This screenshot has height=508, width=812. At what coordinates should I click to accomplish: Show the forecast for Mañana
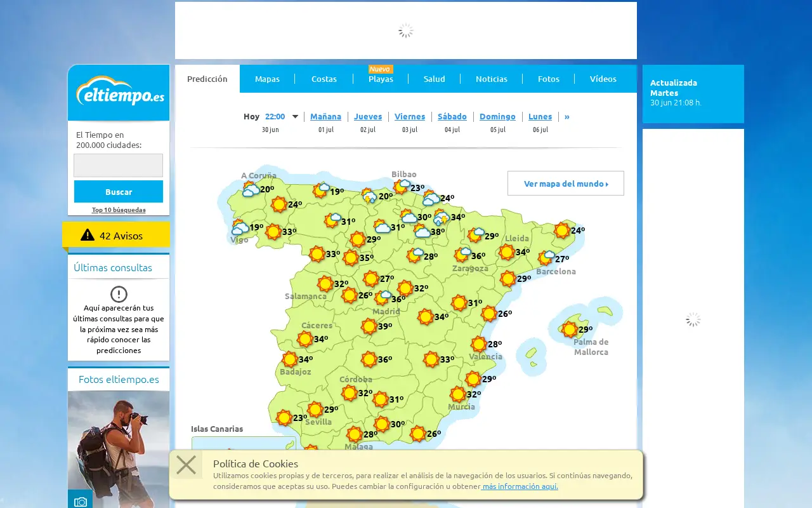[x=326, y=117]
